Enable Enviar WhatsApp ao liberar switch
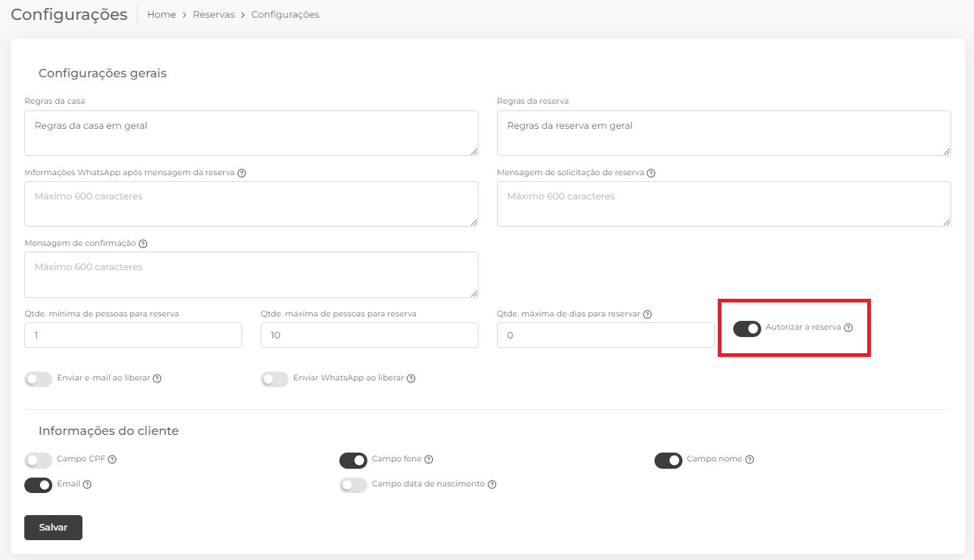 (x=275, y=379)
